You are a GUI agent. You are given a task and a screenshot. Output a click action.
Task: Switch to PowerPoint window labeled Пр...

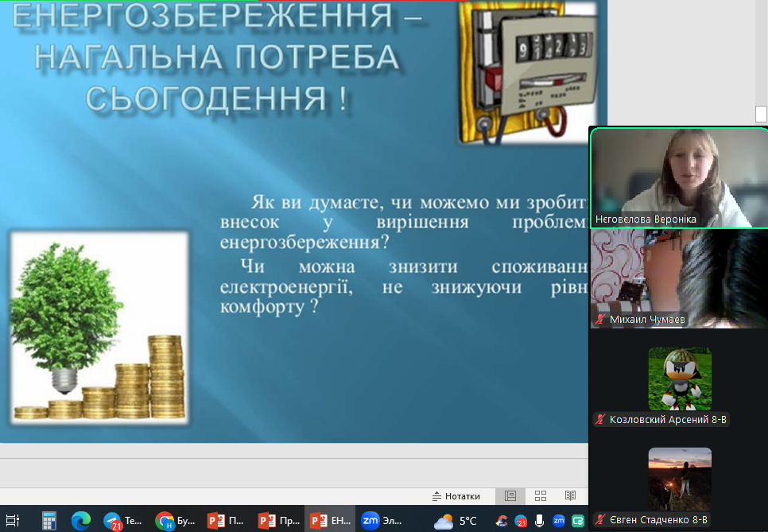click(x=278, y=520)
